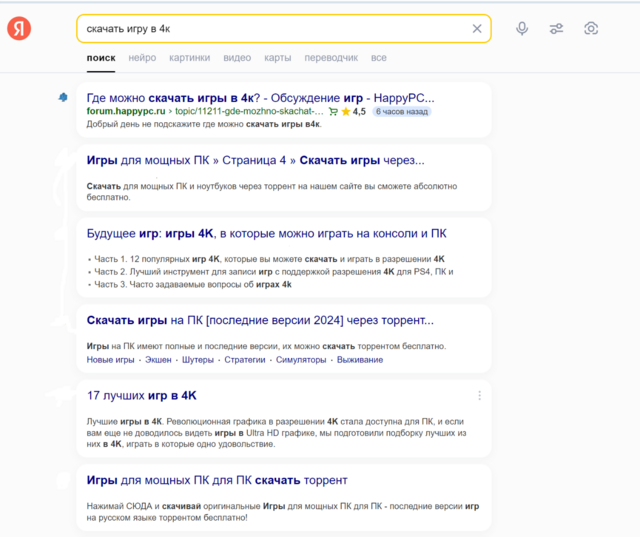This screenshot has height=537, width=640.
Task: Open image search via camera icon
Action: (x=592, y=29)
